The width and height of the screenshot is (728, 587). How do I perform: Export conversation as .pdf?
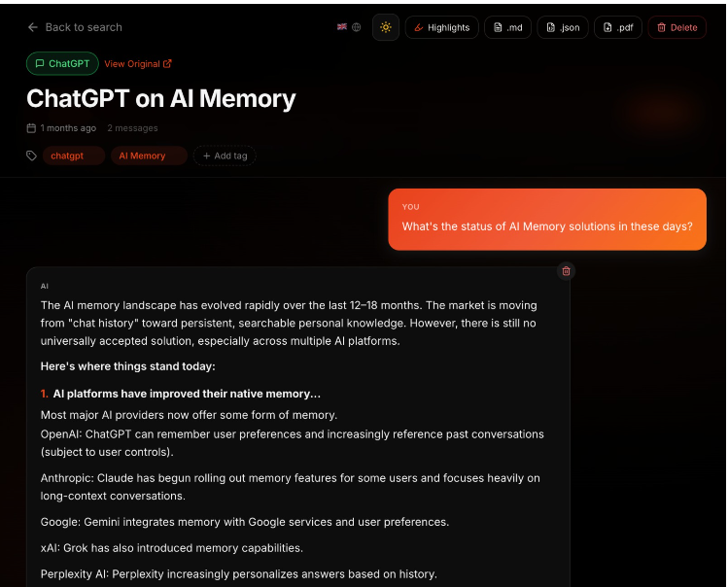click(x=618, y=27)
